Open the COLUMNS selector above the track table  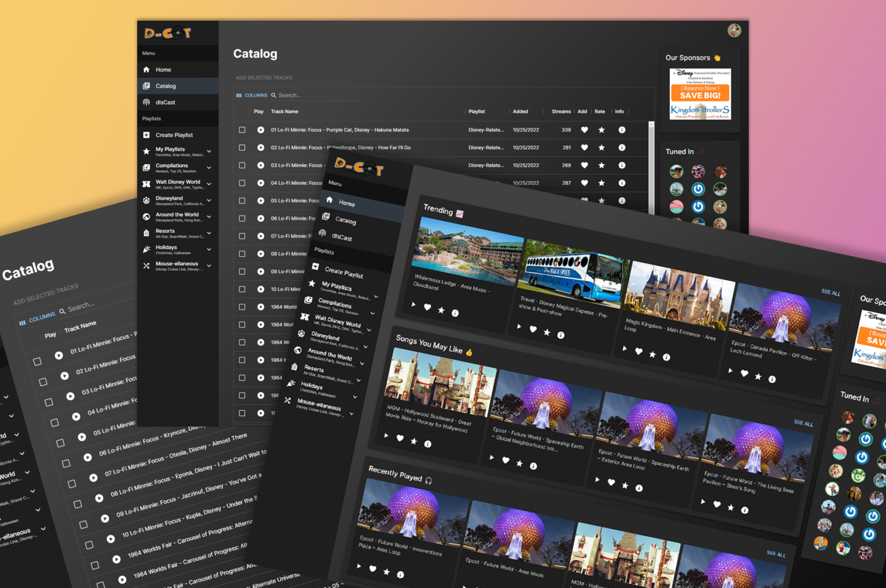[x=251, y=96]
